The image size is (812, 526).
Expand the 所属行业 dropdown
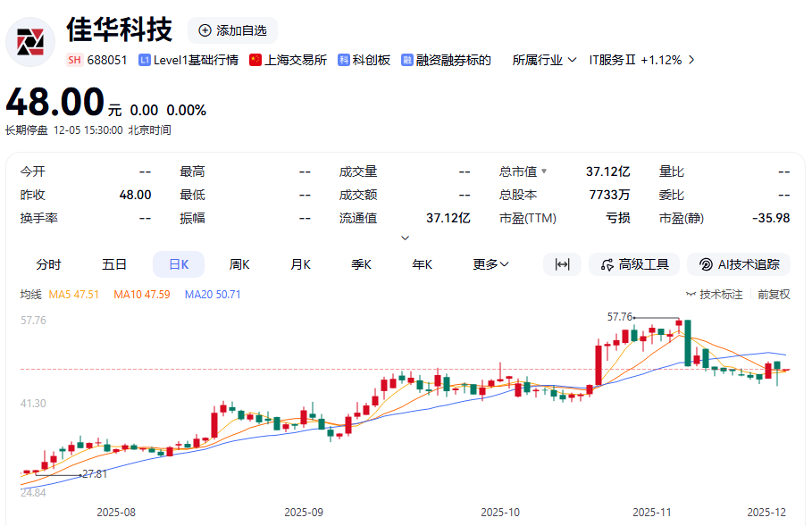coord(544,60)
